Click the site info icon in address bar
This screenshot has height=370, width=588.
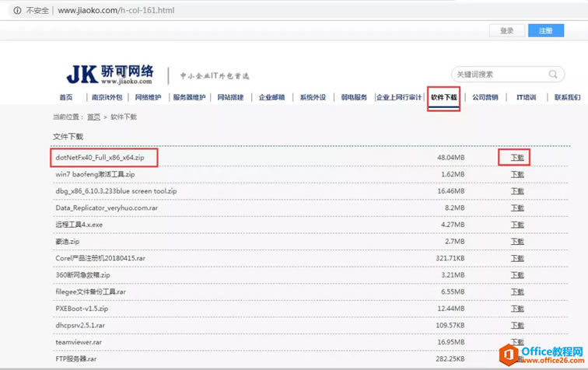coord(17,11)
